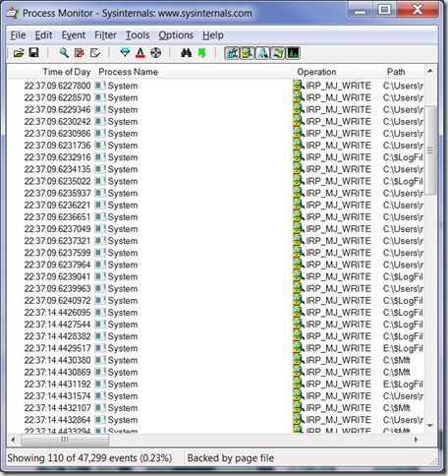Click file system icon in 22:37:14.4427544 row

pos(299,325)
